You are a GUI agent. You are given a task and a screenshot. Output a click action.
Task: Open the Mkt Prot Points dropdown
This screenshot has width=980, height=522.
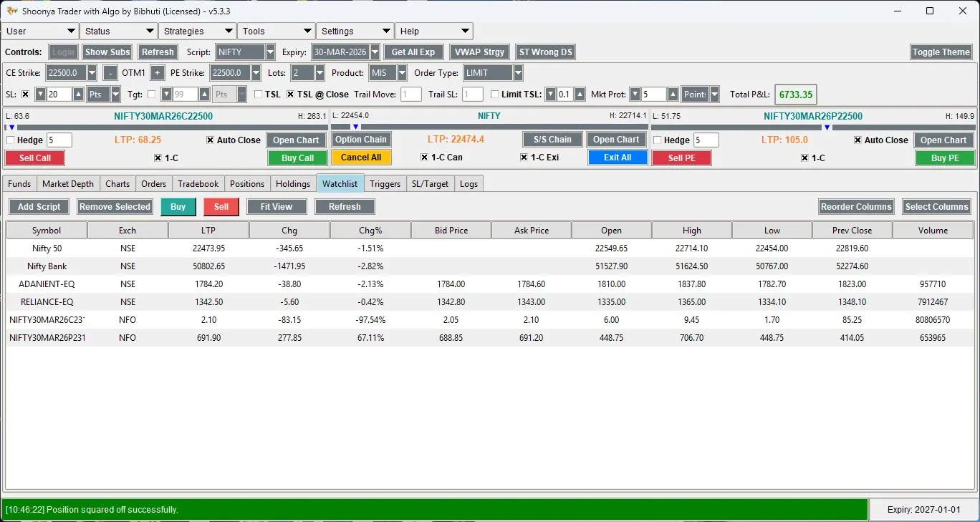(x=714, y=95)
